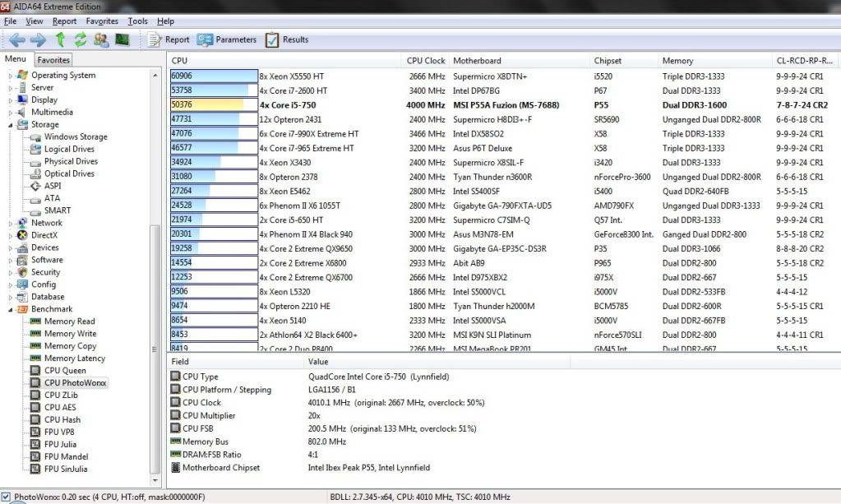This screenshot has width=841, height=504.
Task: Click the Benchmark category icon
Action: [x=22, y=309]
